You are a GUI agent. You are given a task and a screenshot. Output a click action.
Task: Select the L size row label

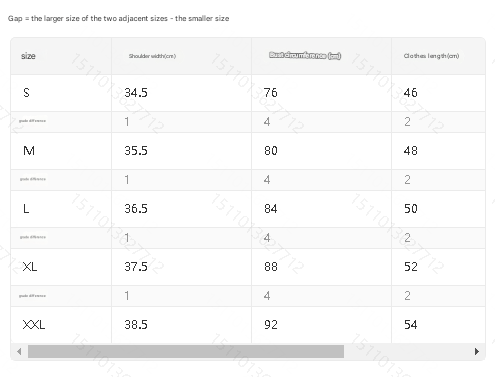tap(26, 209)
